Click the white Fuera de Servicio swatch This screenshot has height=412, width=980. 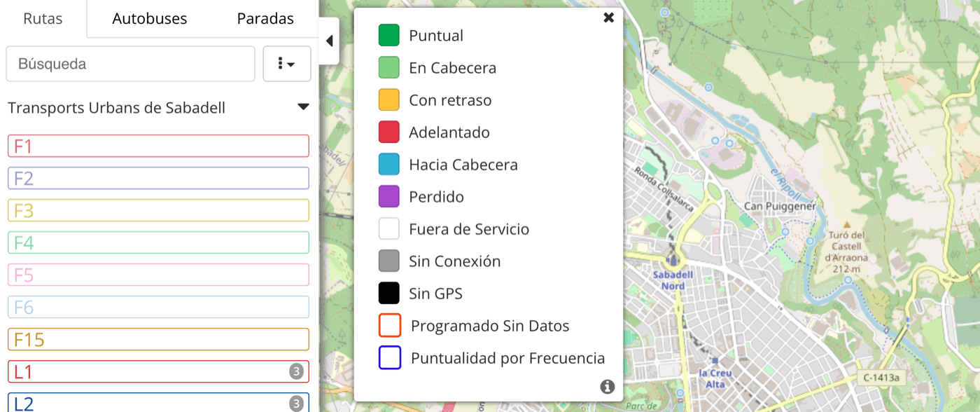click(x=389, y=228)
